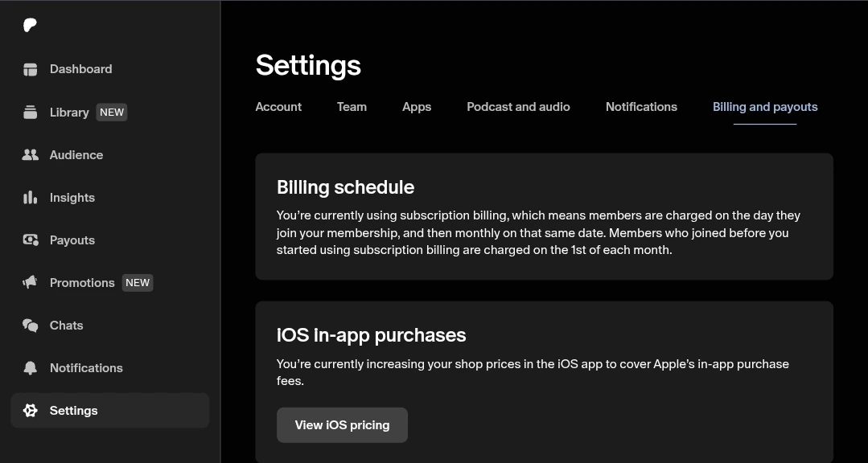Select the Billing and payouts tab
The width and height of the screenshot is (868, 463).
click(x=765, y=107)
